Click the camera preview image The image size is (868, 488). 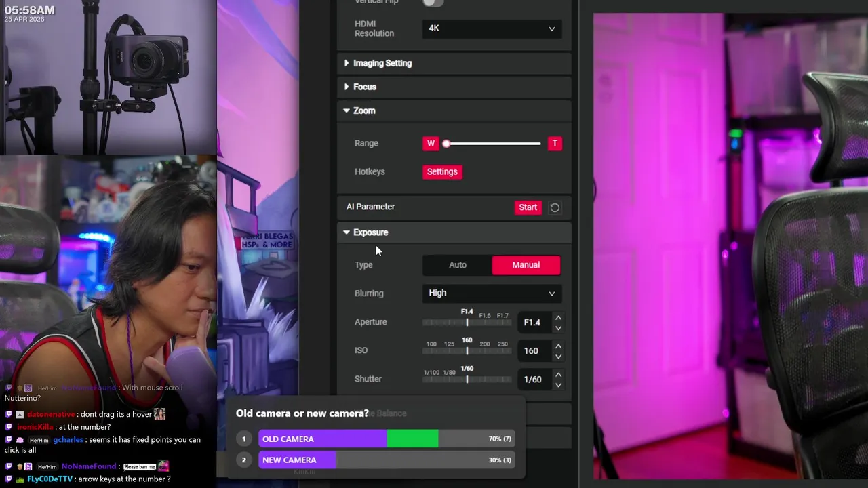(x=730, y=245)
